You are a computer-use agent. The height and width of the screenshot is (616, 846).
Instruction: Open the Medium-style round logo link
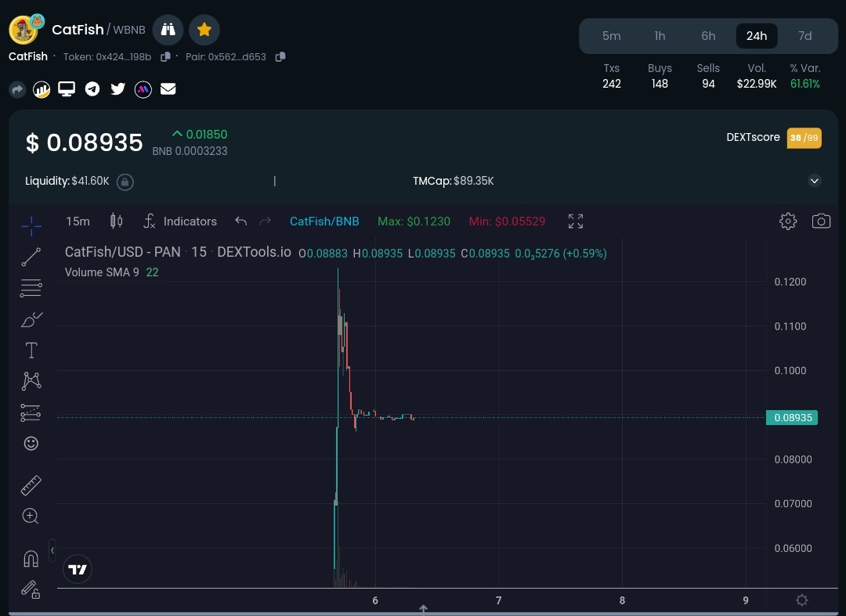pyautogui.click(x=143, y=89)
